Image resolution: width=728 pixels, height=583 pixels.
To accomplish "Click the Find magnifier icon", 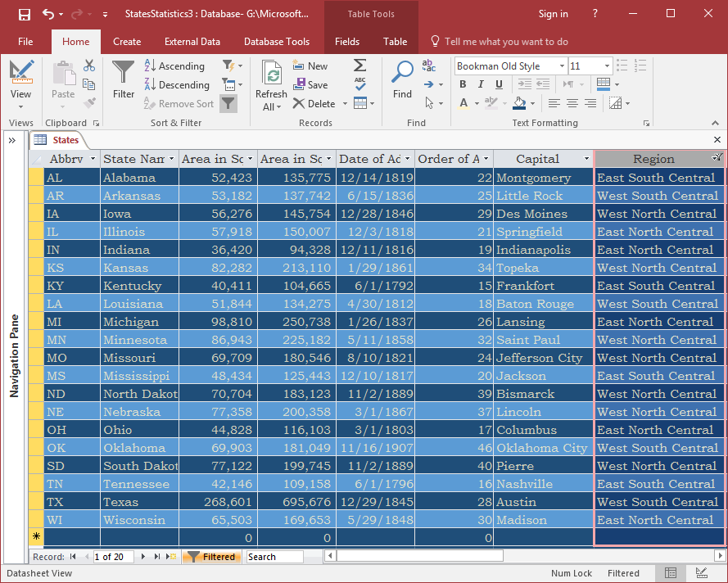I will click(x=402, y=72).
